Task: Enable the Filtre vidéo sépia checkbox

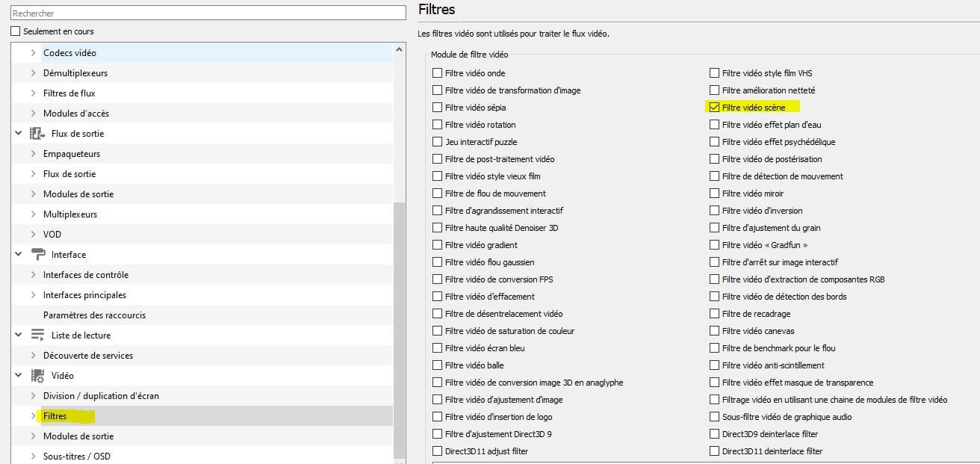Action: 438,108
